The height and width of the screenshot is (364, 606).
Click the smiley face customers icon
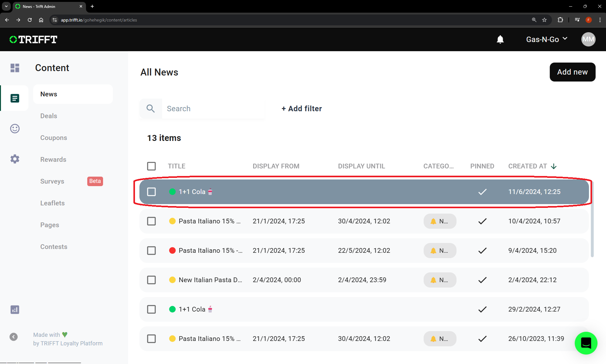coord(15,129)
